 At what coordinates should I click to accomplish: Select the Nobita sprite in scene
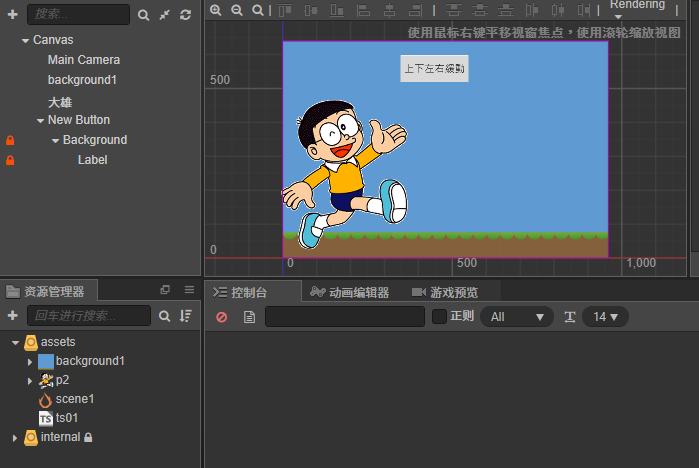coord(344,174)
